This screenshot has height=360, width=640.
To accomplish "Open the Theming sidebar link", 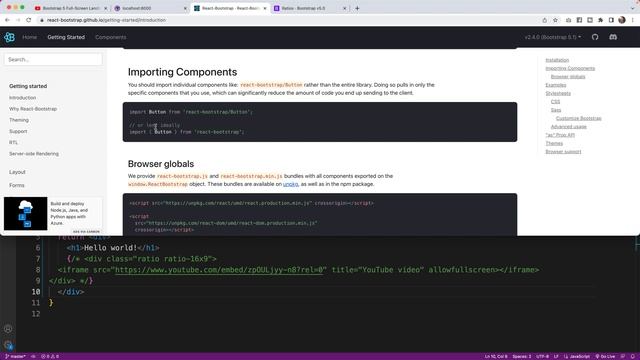I will point(19,120).
